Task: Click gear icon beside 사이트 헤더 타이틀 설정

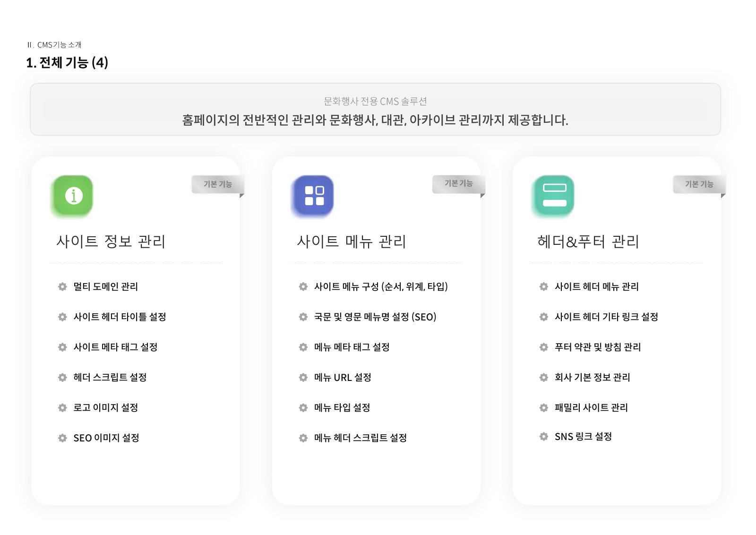Action: tap(62, 317)
